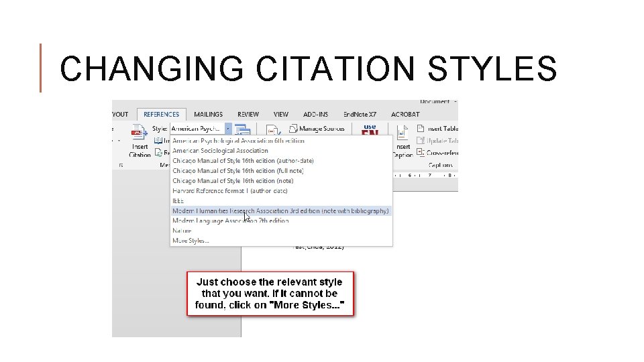This screenshot has width=644, height=362.
Task: Click the green refresh icon below the book icon
Action: click(158, 153)
